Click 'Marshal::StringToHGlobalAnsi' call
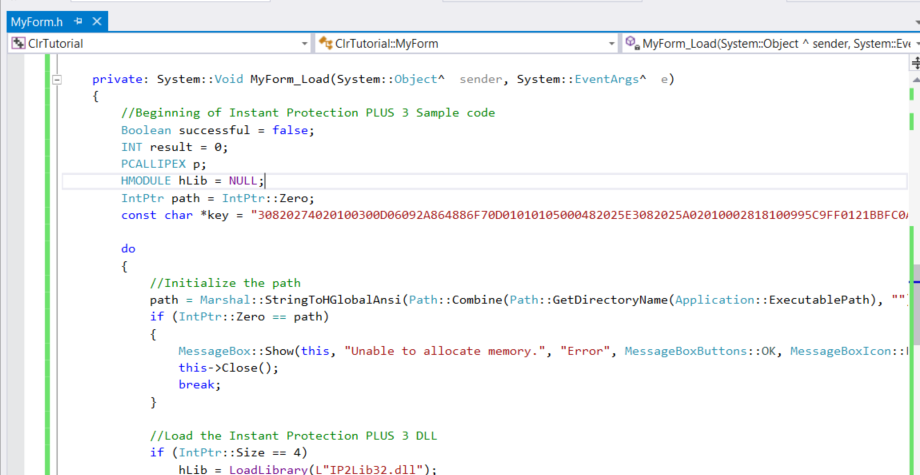Screen dimensions: 920x475 tap(301, 300)
